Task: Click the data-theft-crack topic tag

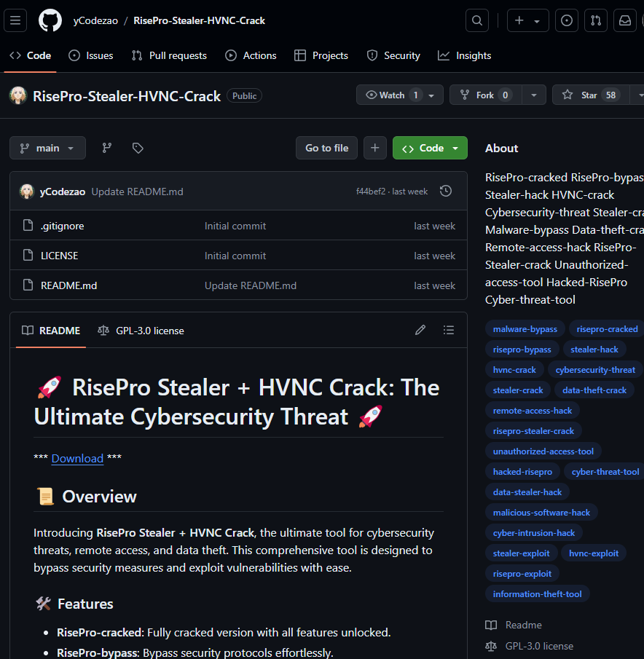Action: [594, 390]
